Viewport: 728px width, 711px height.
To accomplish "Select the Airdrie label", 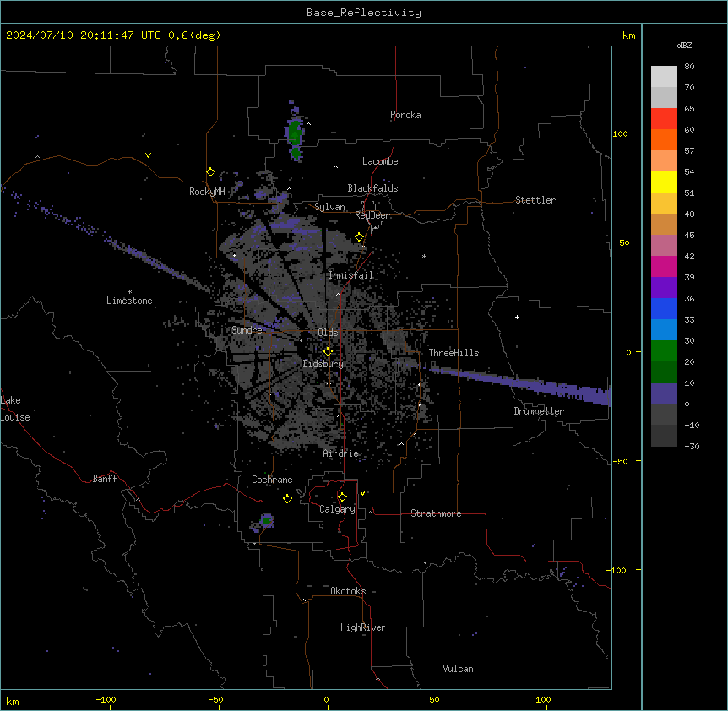I will 341,453.
